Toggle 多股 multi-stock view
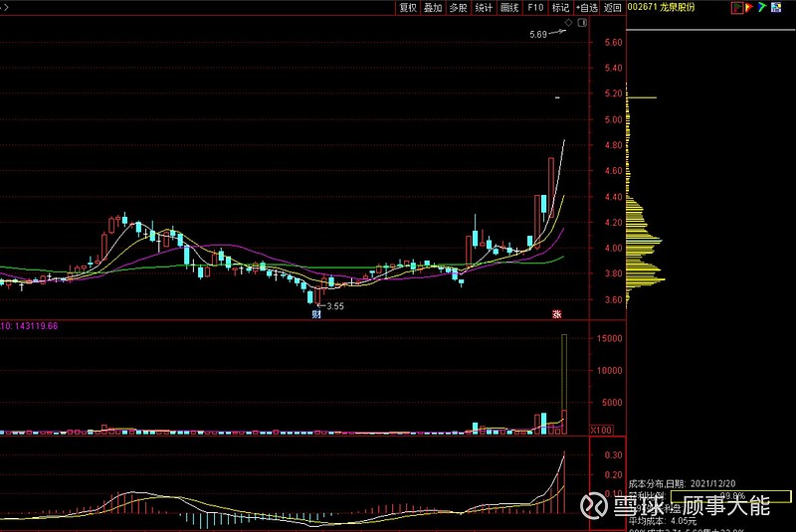The image size is (796, 532). pos(458,7)
